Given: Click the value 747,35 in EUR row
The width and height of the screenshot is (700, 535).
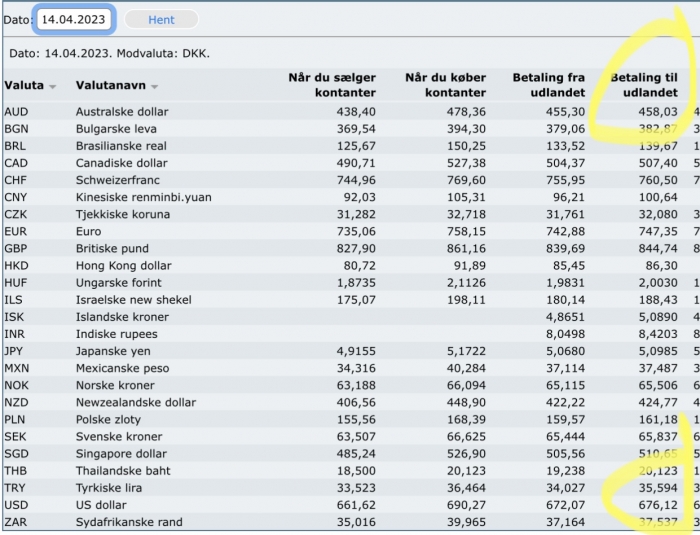Looking at the screenshot, I should pos(658,232).
